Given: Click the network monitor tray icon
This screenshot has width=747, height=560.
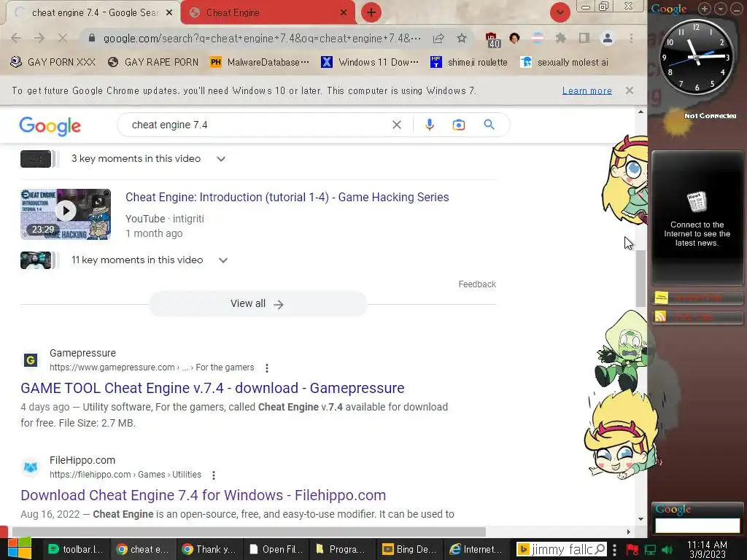Looking at the screenshot, I should click(650, 550).
